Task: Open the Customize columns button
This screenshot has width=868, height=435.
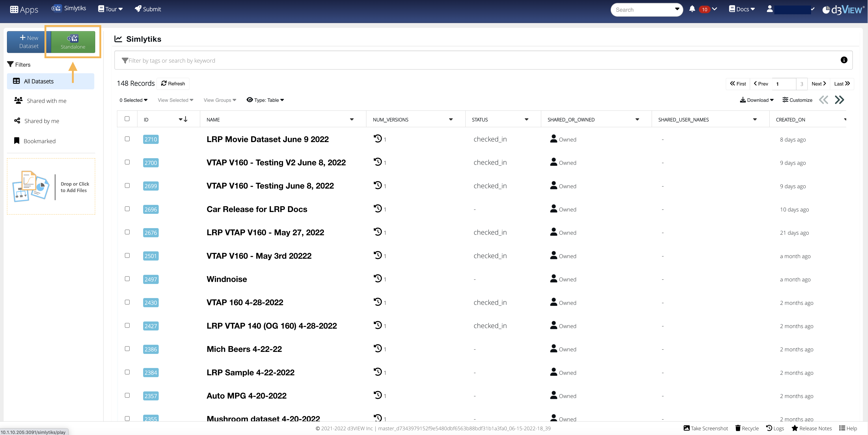Action: [797, 100]
